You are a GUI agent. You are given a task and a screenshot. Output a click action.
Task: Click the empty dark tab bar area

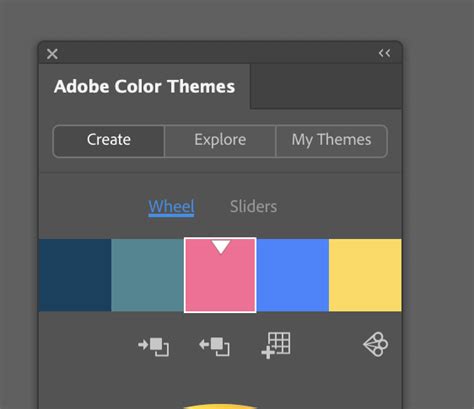click(326, 87)
